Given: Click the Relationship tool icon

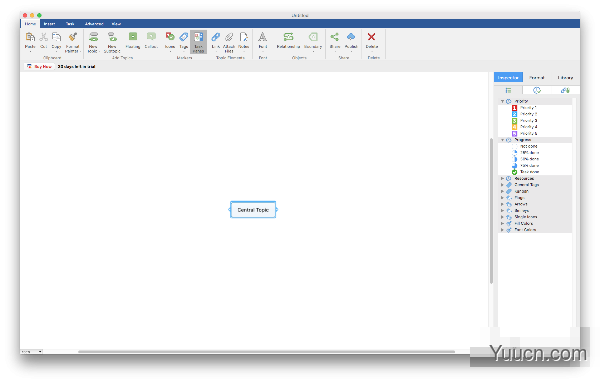Looking at the screenshot, I should [x=288, y=37].
